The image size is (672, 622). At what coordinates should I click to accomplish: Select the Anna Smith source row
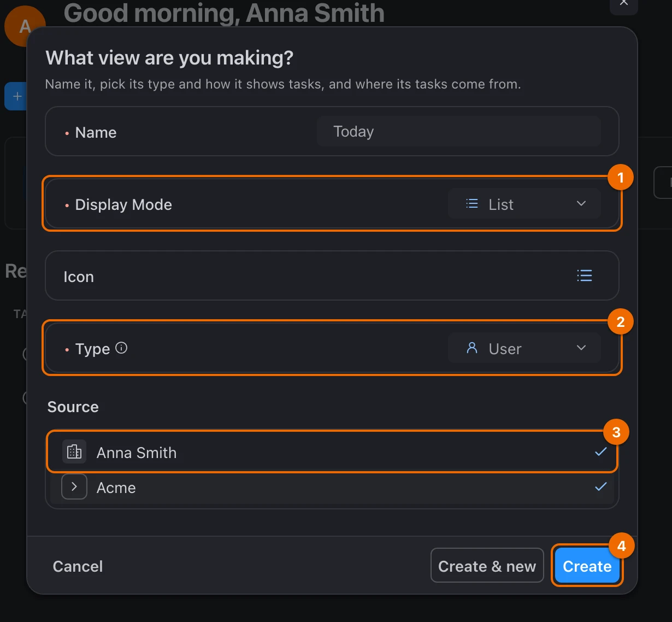tap(332, 452)
